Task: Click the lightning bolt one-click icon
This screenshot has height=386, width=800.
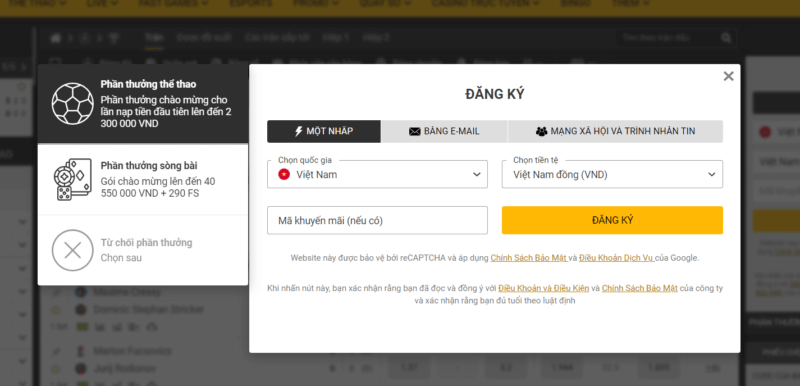Action: point(299,132)
